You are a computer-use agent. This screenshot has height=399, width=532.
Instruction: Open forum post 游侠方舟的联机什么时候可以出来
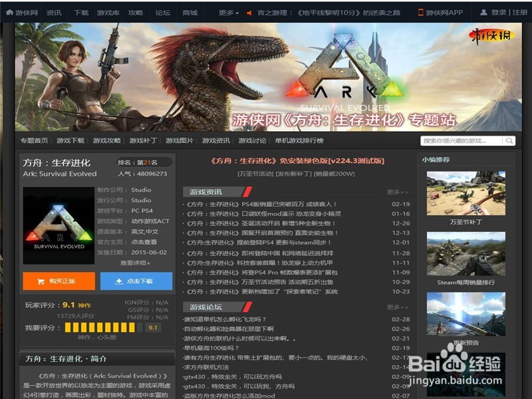point(239,338)
